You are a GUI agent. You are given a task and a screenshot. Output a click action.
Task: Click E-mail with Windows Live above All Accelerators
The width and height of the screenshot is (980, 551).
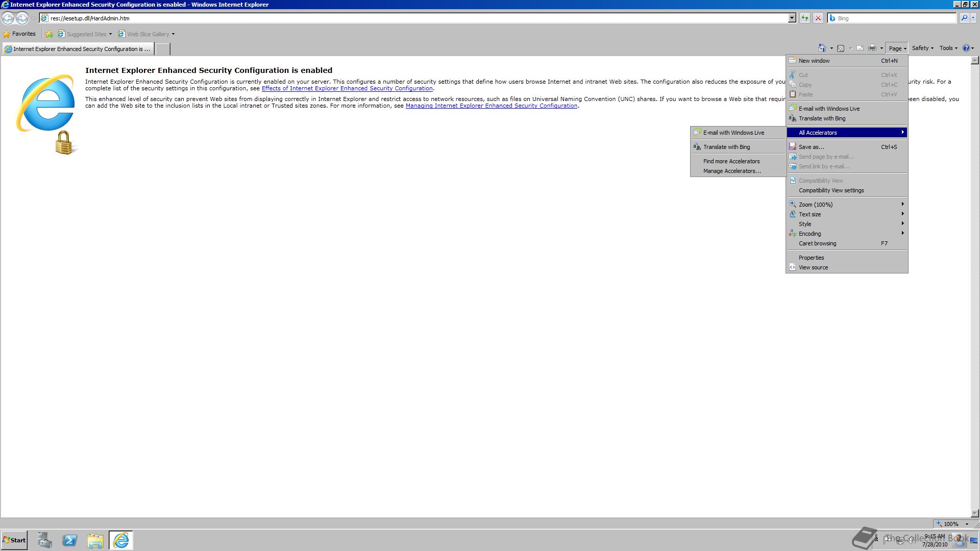(x=847, y=109)
